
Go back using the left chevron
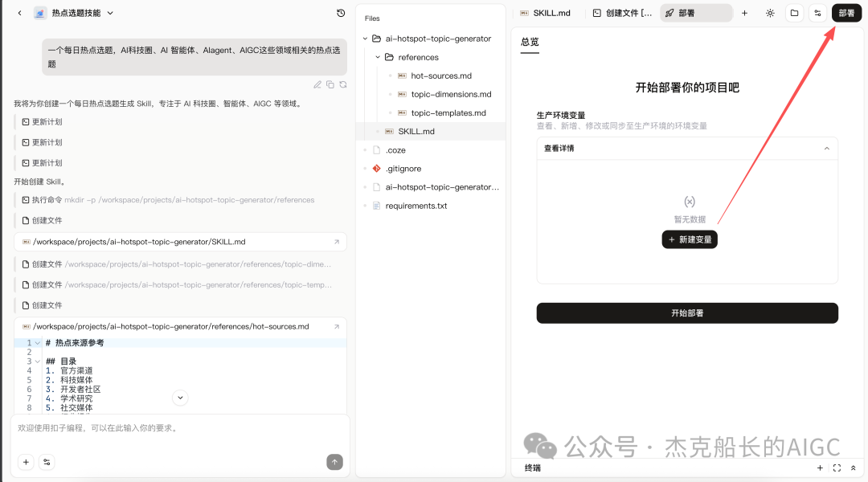pos(19,13)
